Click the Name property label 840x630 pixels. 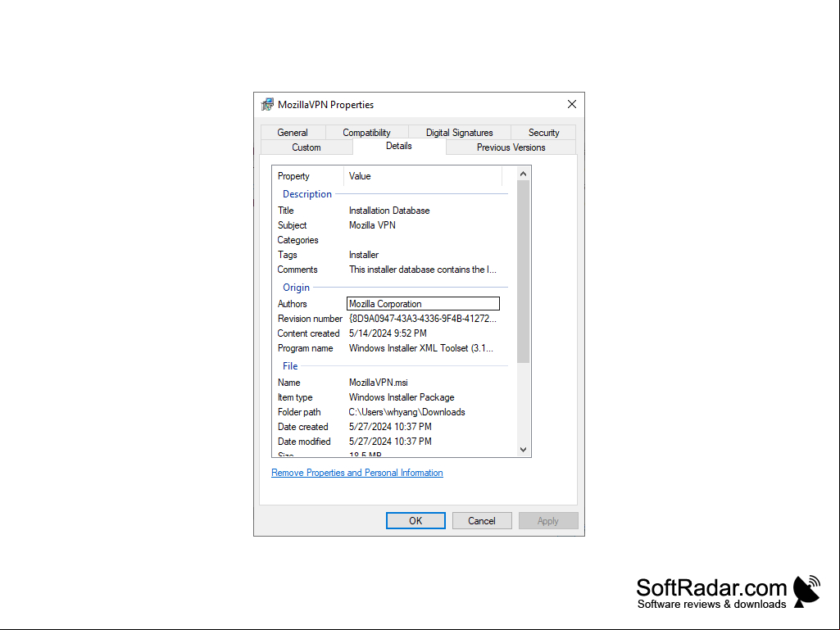[288, 383]
